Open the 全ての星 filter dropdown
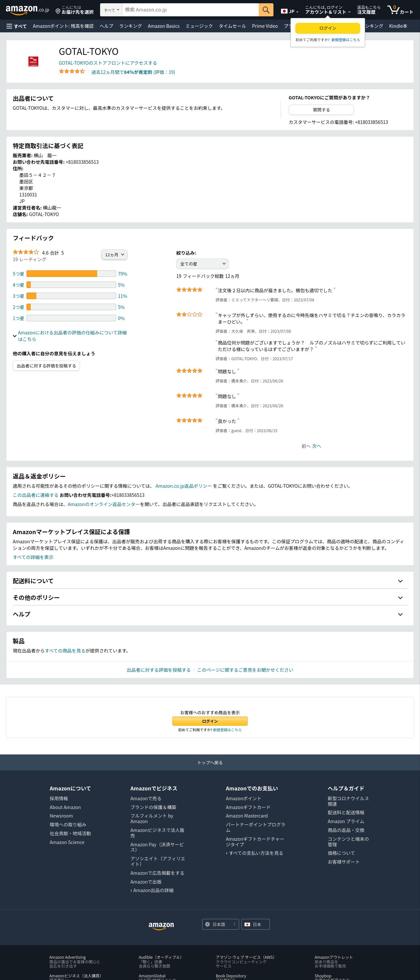This screenshot has height=980, width=420. (x=202, y=264)
